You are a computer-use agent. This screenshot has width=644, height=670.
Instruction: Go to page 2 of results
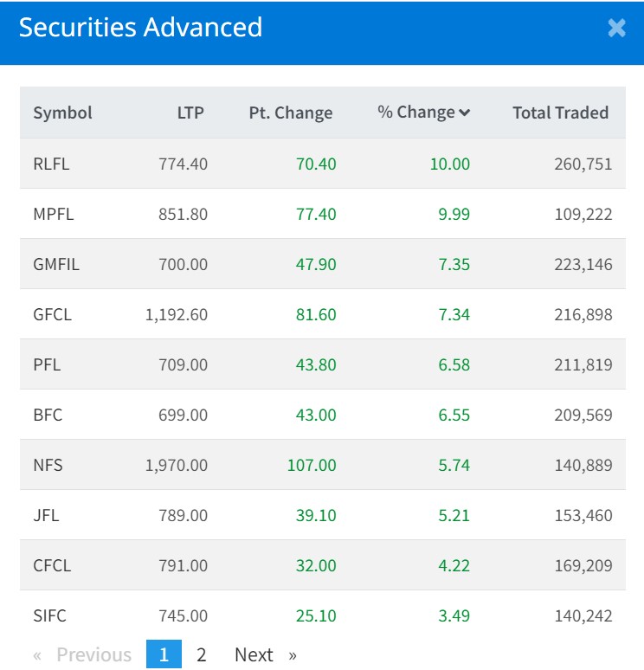tap(202, 654)
